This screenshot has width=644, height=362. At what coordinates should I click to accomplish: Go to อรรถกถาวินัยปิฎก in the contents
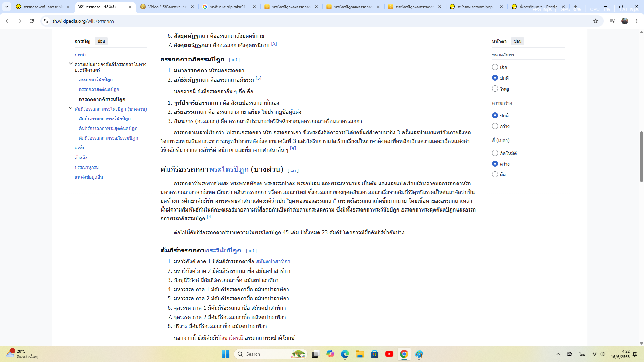click(96, 80)
